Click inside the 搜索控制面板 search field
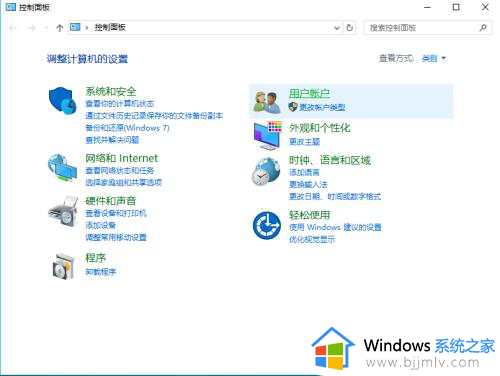This screenshot has height=376, width=500. click(x=428, y=28)
